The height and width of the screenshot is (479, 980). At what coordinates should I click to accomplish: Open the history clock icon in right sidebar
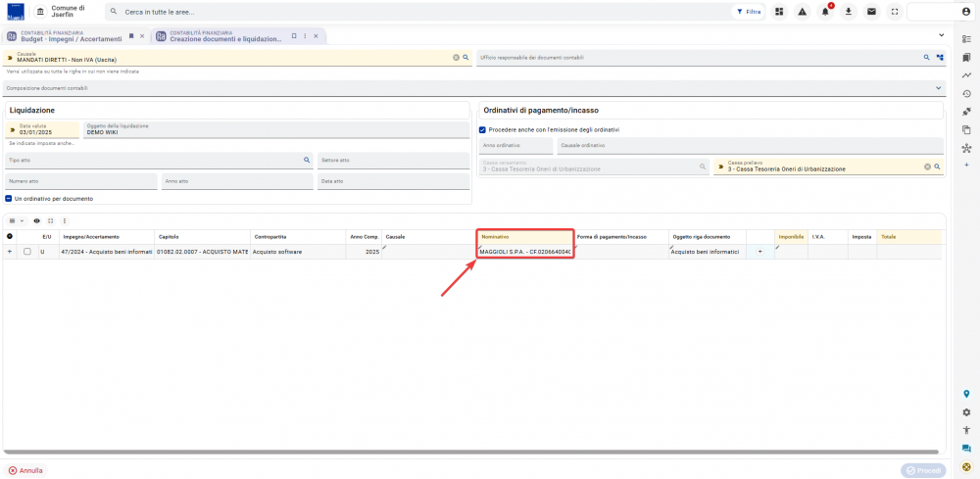[966, 94]
